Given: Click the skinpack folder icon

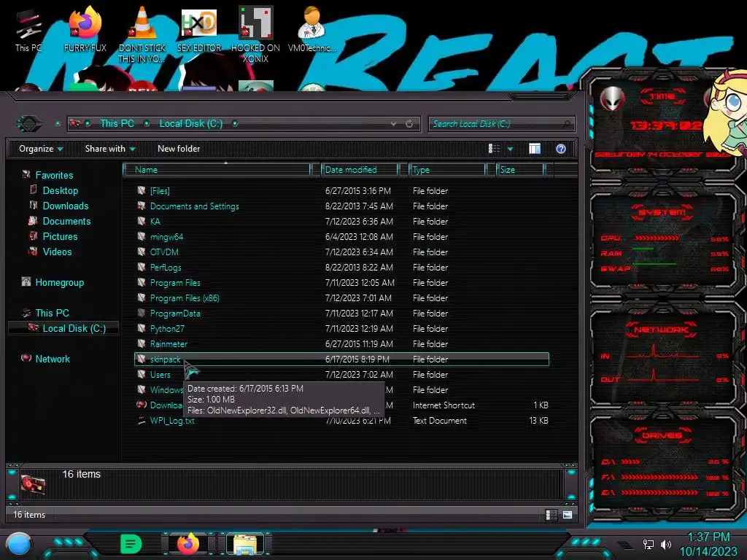Looking at the screenshot, I should coord(141,359).
